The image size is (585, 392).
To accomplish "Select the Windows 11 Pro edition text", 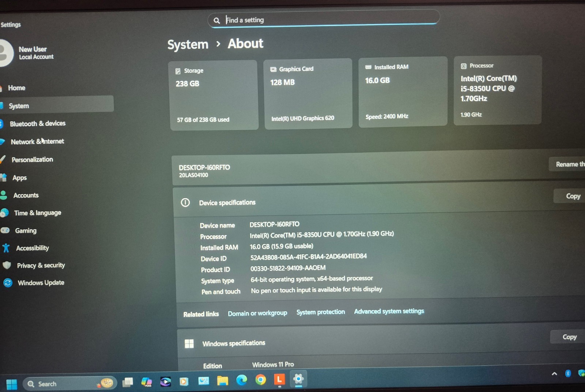I will tap(273, 364).
